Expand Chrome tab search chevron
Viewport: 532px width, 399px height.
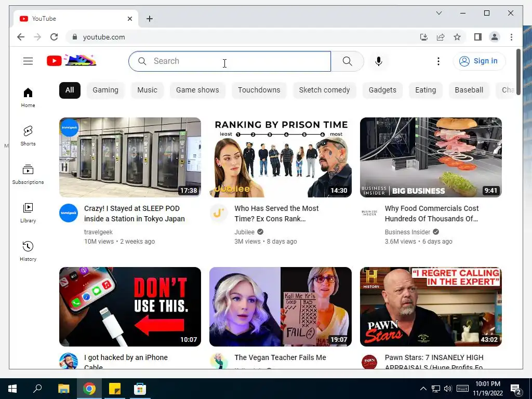pyautogui.click(x=438, y=13)
